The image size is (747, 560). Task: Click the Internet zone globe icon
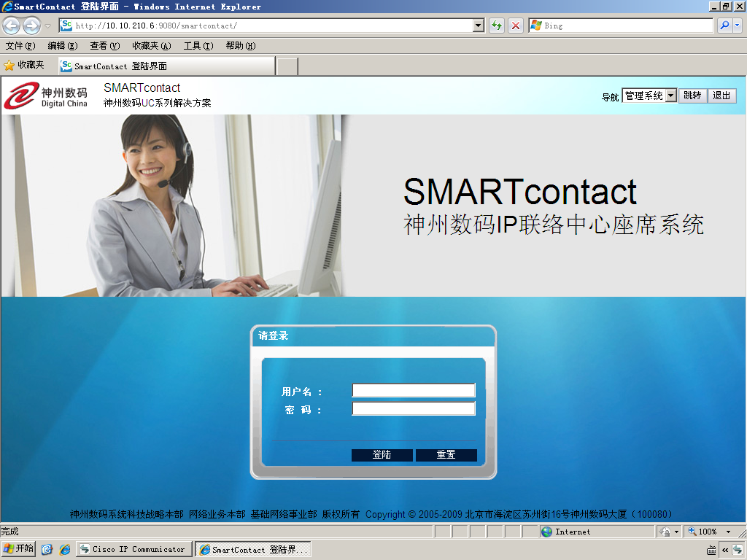pyautogui.click(x=547, y=532)
